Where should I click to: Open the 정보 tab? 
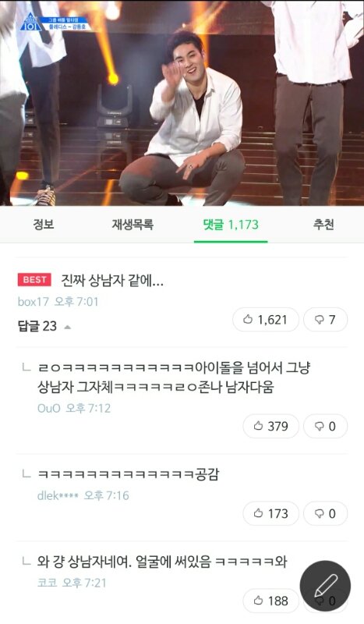point(44,225)
